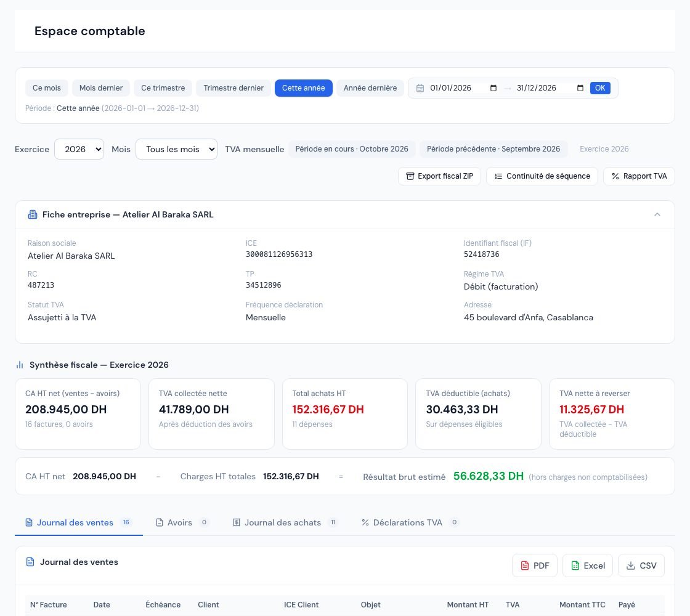Click the bar chart icon by Synthèse fiscale
Image resolution: width=690 pixels, height=616 pixels.
pos(20,365)
